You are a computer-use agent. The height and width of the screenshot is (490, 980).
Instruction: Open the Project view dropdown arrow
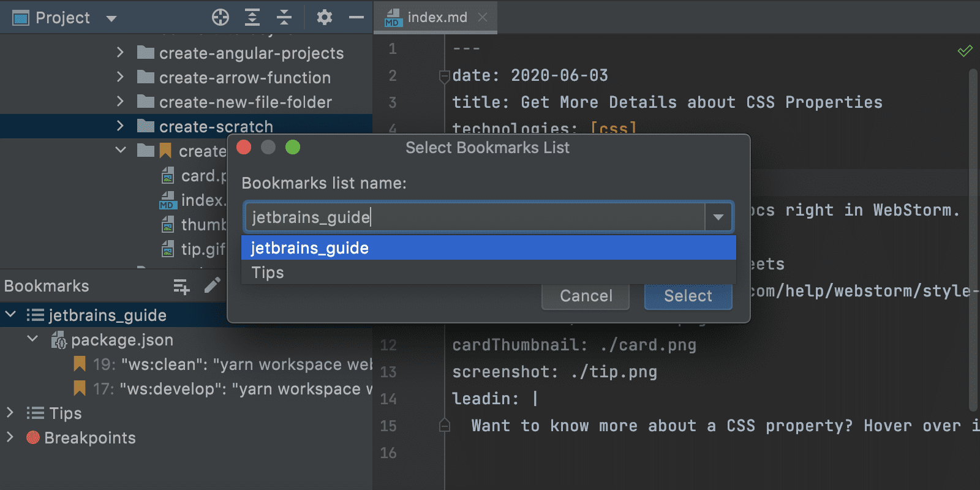pos(111,18)
